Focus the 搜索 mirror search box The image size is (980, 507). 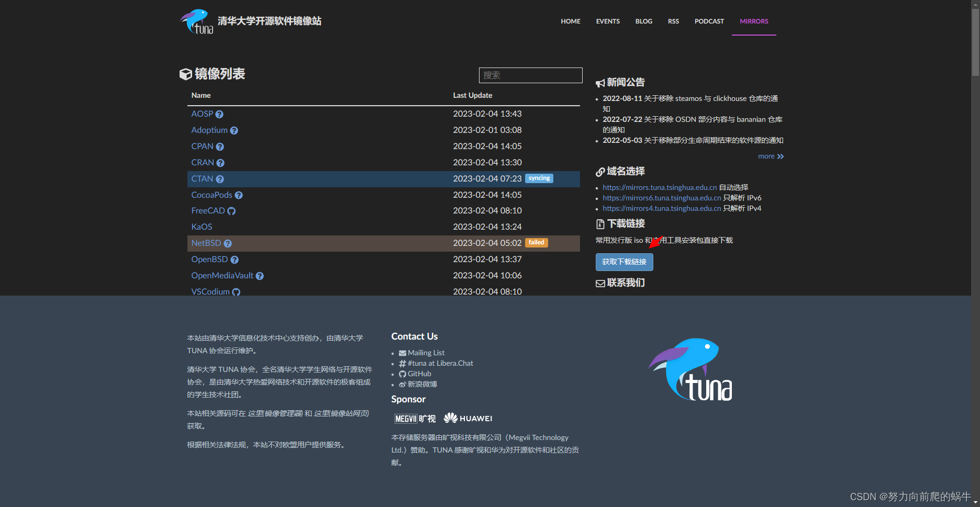click(530, 75)
